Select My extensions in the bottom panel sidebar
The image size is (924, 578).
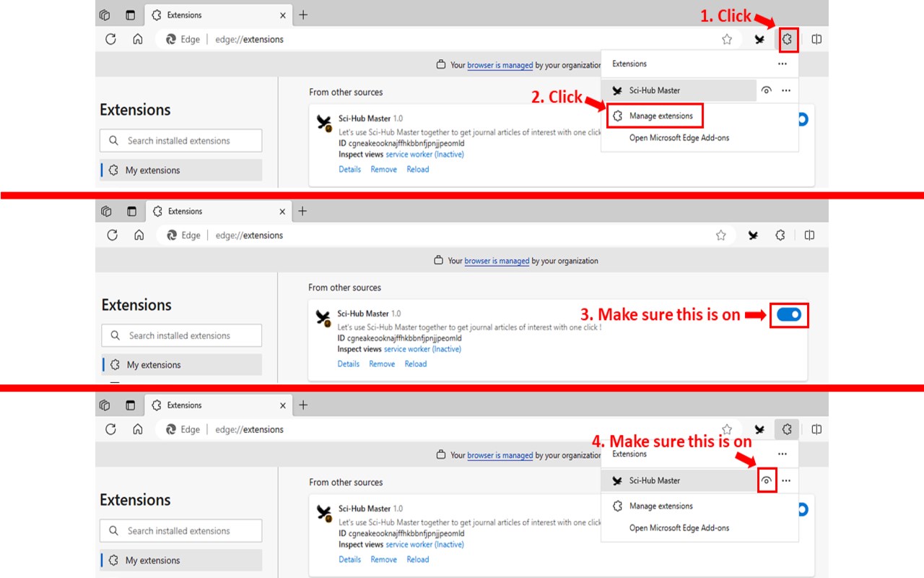click(x=180, y=560)
